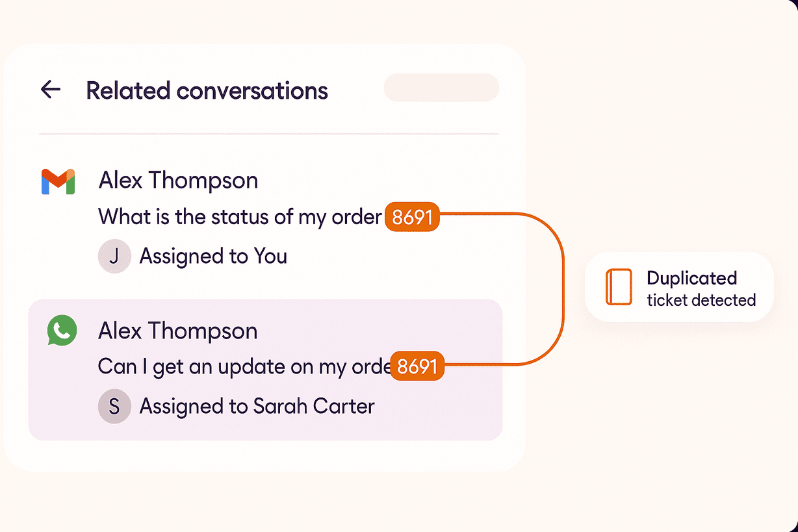Click the blank pill beside the heading
The image size is (798, 532).
tap(441, 88)
